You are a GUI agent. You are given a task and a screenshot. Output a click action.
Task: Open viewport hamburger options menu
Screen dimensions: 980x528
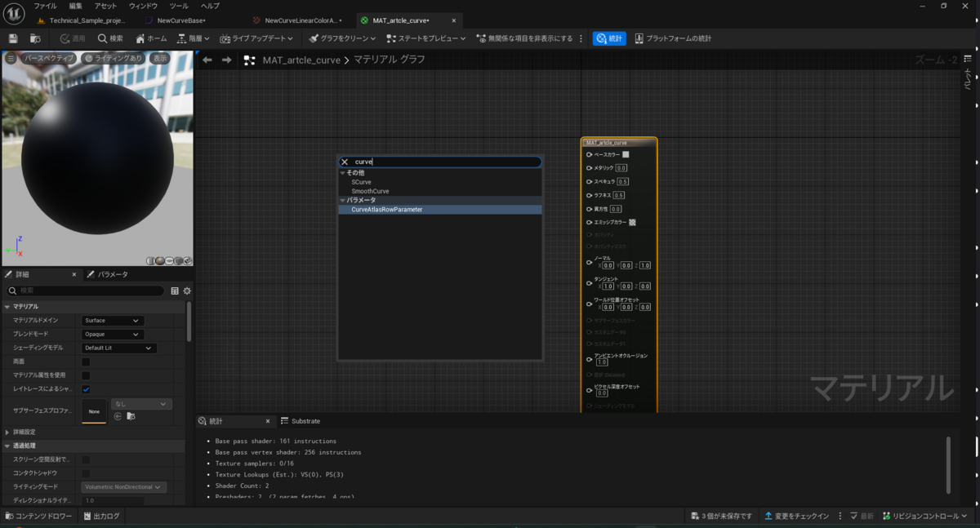11,59
